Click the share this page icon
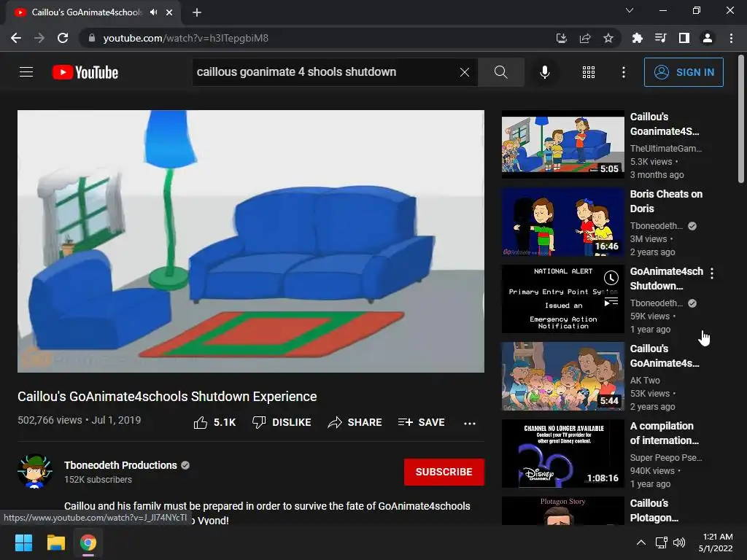This screenshot has width=747, height=560. point(585,38)
